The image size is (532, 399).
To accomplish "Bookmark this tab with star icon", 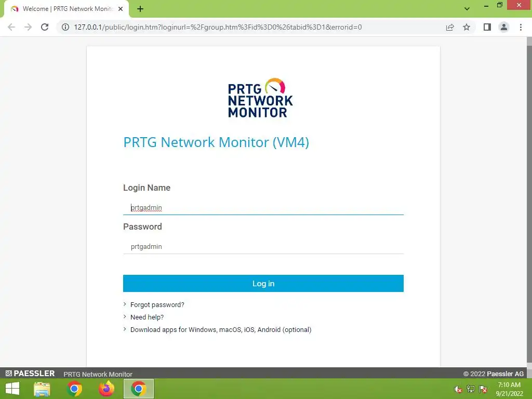I will [x=467, y=27].
